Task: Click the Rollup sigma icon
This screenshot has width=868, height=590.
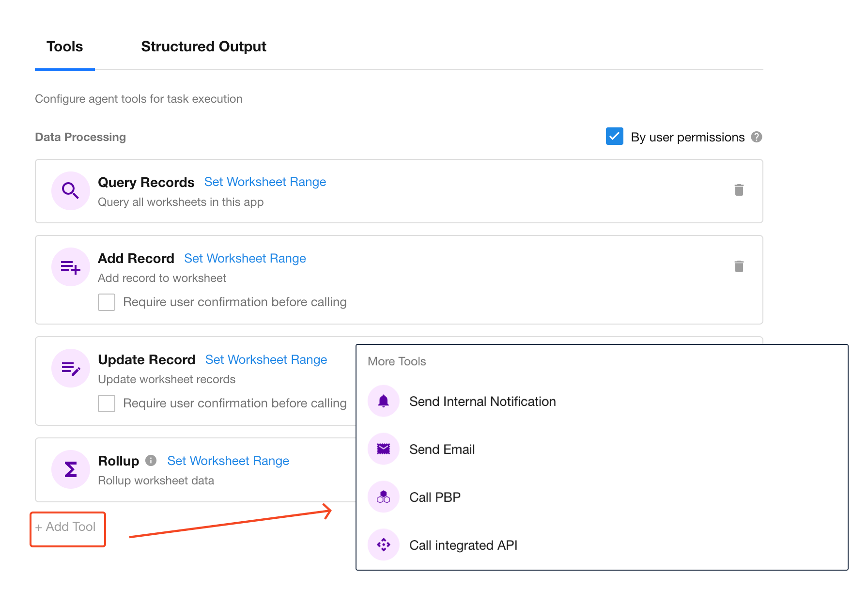Action: 71,469
